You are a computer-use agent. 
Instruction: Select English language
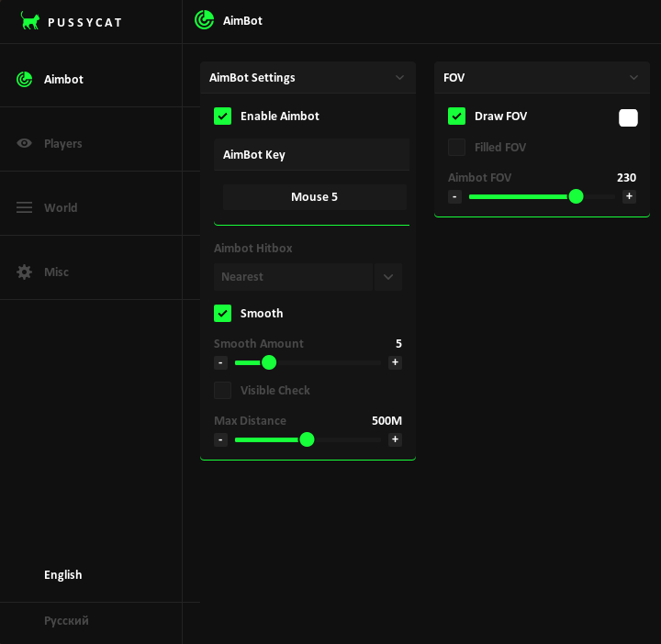(x=63, y=574)
